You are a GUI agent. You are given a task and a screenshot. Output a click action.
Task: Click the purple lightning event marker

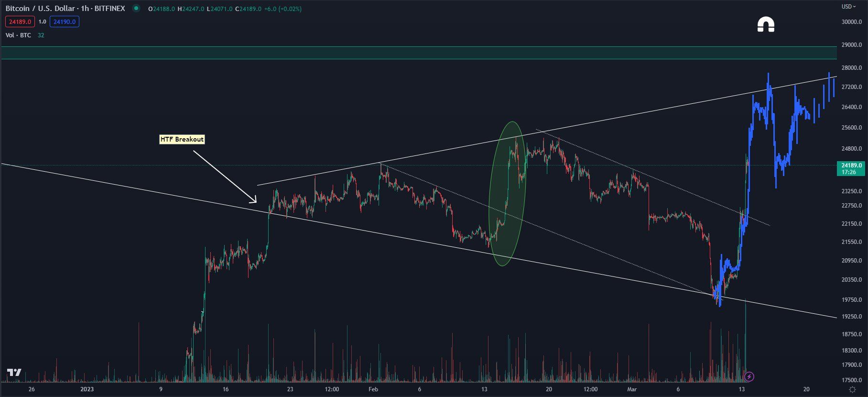(x=749, y=377)
